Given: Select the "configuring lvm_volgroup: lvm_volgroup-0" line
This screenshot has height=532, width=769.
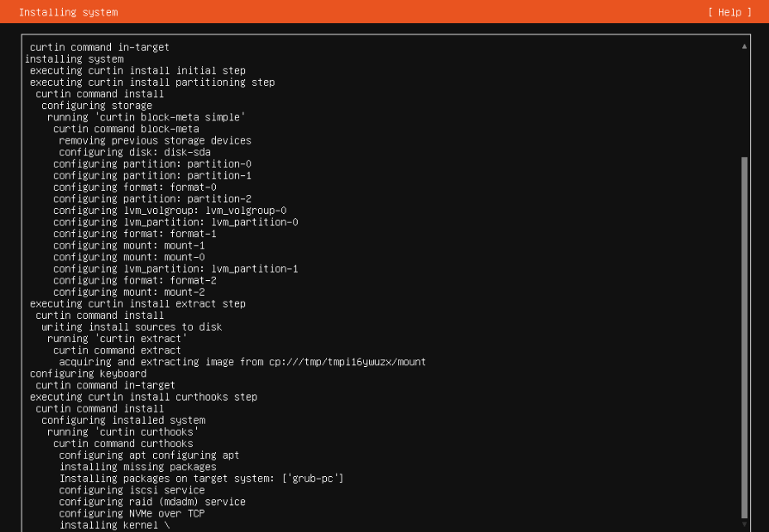Looking at the screenshot, I should pos(169,211).
